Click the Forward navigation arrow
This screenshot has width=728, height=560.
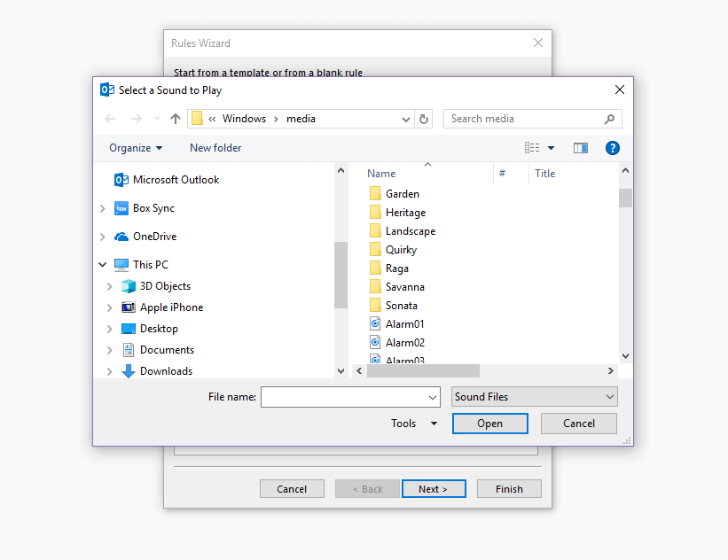tap(136, 119)
